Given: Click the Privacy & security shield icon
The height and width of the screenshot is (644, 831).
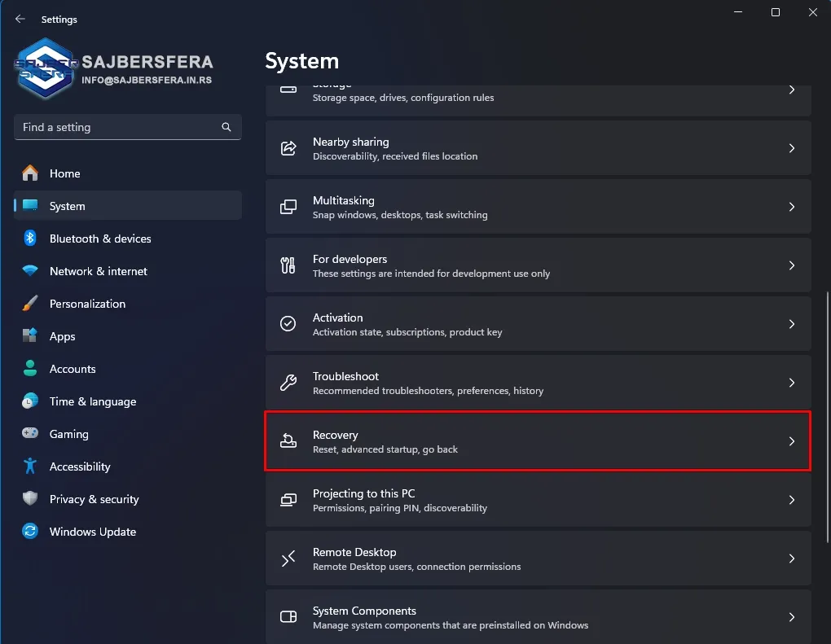Looking at the screenshot, I should tap(30, 499).
